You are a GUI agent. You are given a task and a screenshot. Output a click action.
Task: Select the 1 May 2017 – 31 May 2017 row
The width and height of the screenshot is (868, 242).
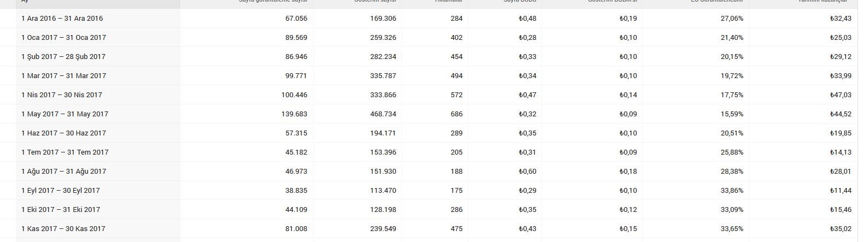[429, 114]
